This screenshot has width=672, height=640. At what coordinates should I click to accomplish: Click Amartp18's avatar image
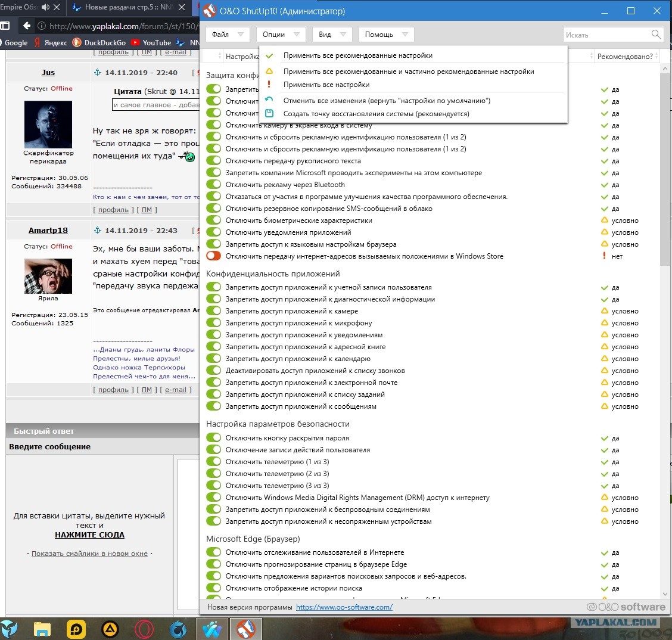pos(48,276)
